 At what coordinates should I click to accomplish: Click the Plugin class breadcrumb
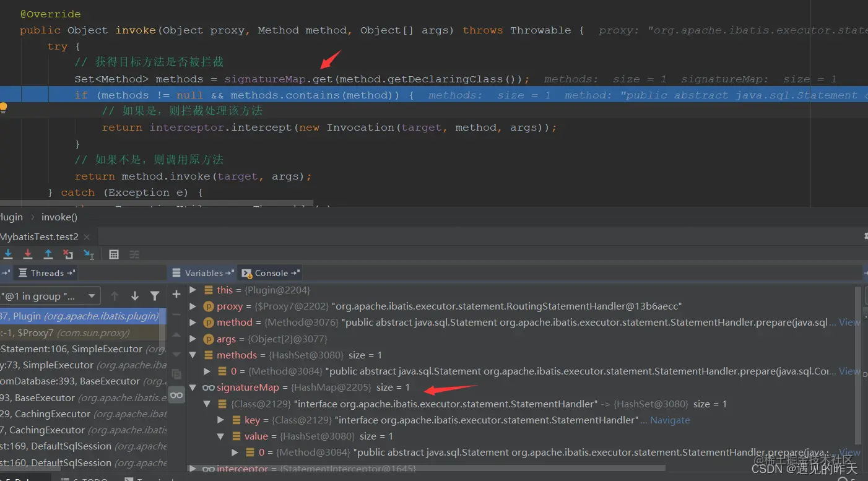coord(11,217)
